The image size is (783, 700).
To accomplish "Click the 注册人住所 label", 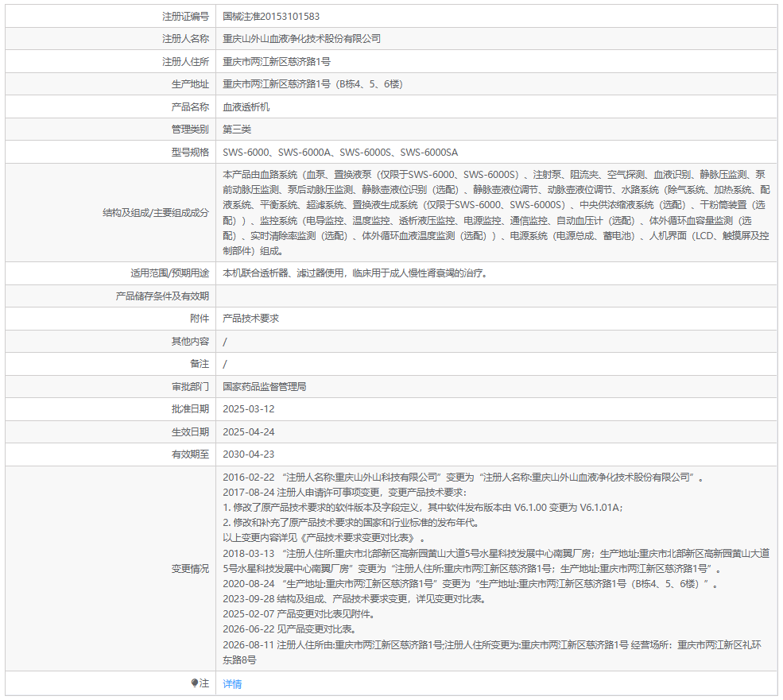I will 185,62.
